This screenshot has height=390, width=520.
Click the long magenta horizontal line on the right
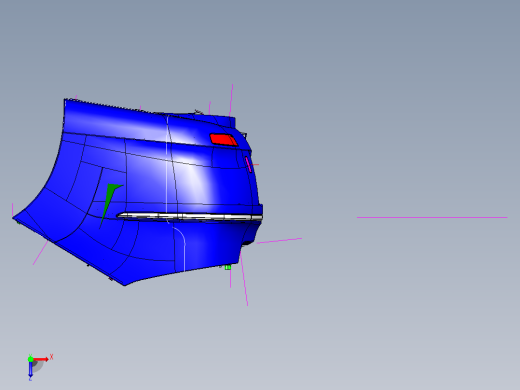432,217
